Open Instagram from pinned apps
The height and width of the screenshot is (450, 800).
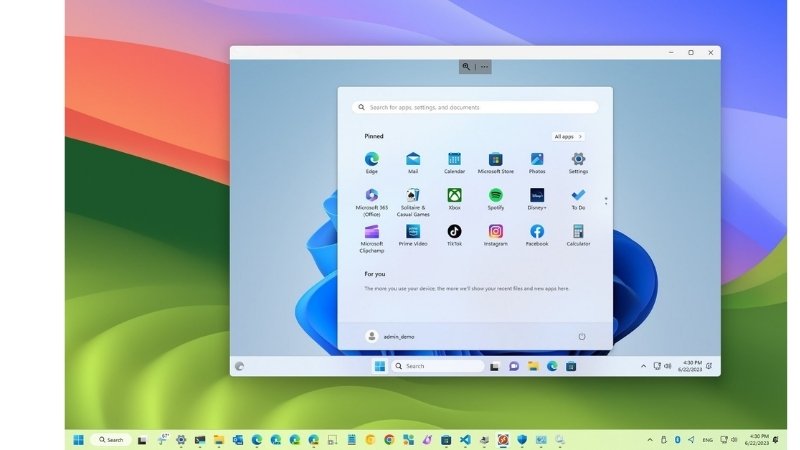pyautogui.click(x=495, y=235)
